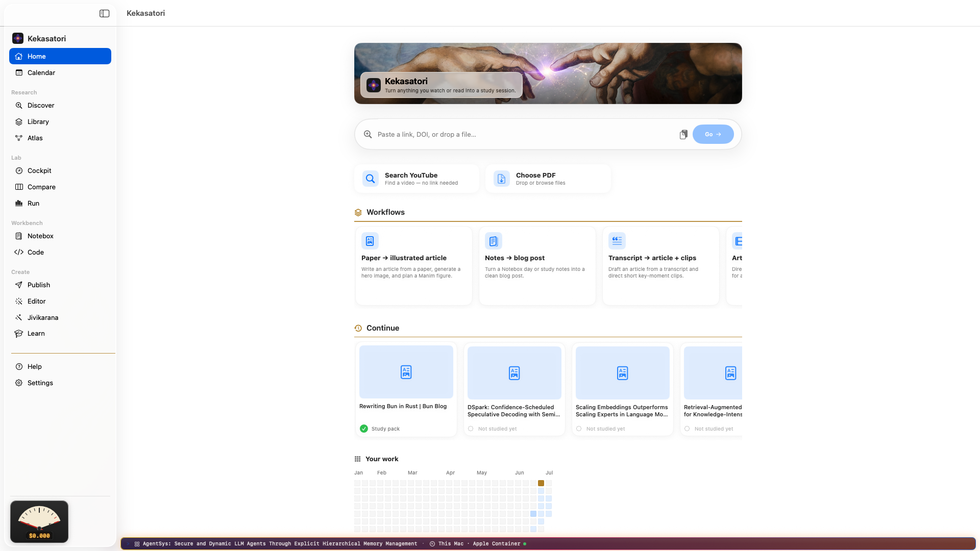Open the Calendar section
980x551 pixels.
(x=60, y=72)
